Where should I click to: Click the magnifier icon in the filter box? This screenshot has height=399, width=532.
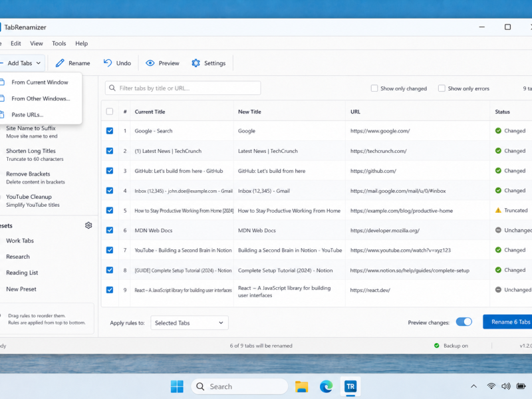tap(112, 88)
